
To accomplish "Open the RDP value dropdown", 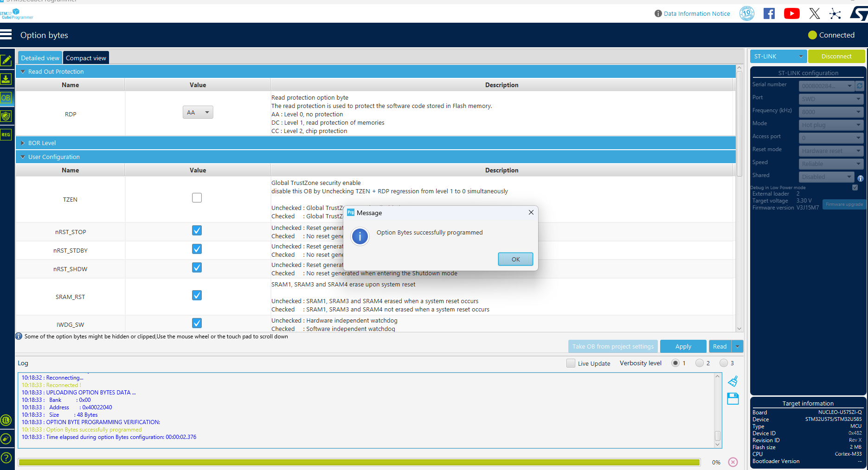I will point(198,113).
